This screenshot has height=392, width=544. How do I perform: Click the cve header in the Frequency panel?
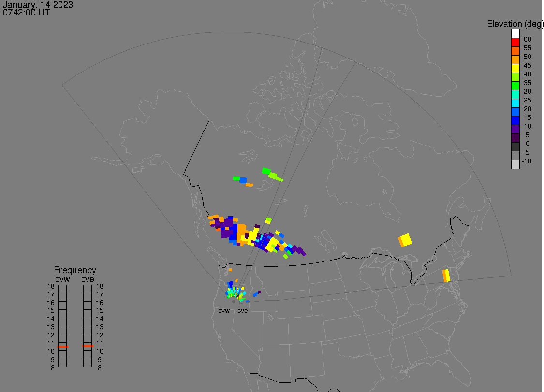pyautogui.click(x=88, y=279)
